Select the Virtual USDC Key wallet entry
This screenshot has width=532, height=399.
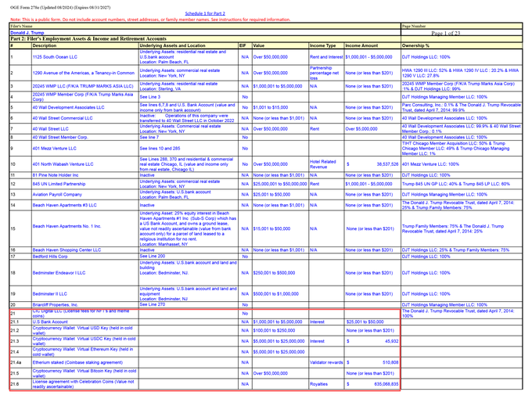pyautogui.click(x=84, y=341)
